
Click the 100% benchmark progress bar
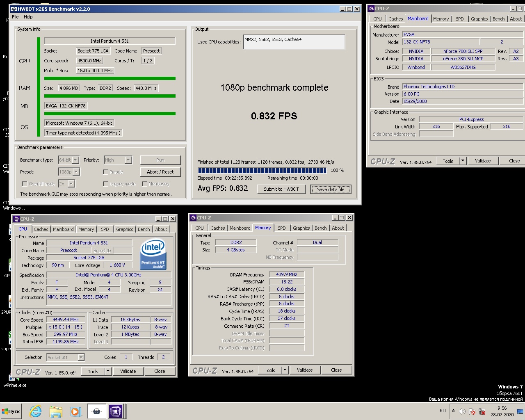262,171
